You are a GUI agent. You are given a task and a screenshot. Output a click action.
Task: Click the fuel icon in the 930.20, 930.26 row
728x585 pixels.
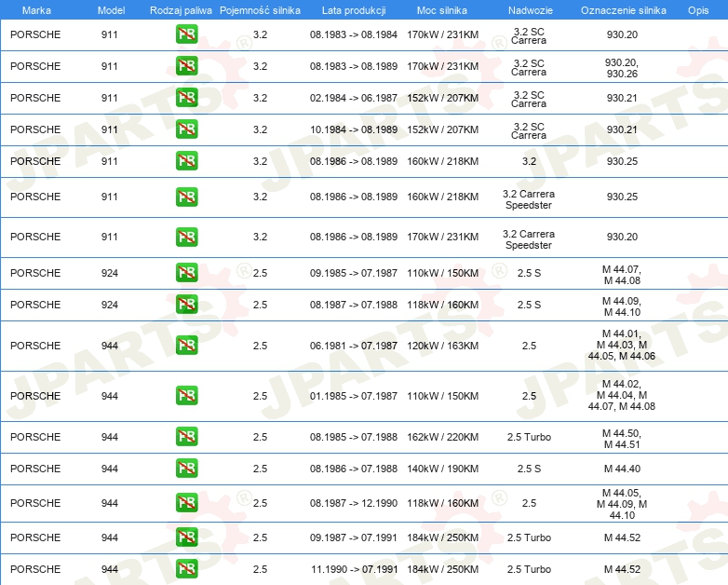click(x=186, y=66)
